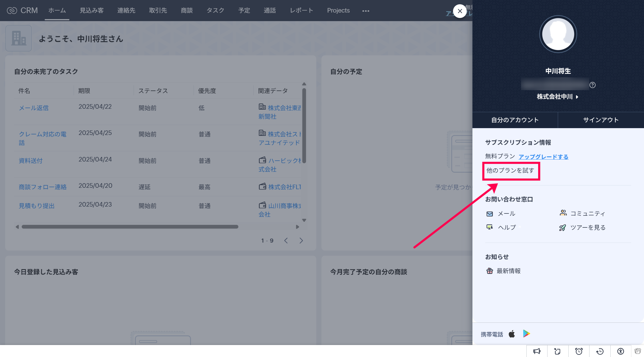The width and height of the screenshot is (644, 357).
Task: Go to next page of tasks
Action: point(301,241)
